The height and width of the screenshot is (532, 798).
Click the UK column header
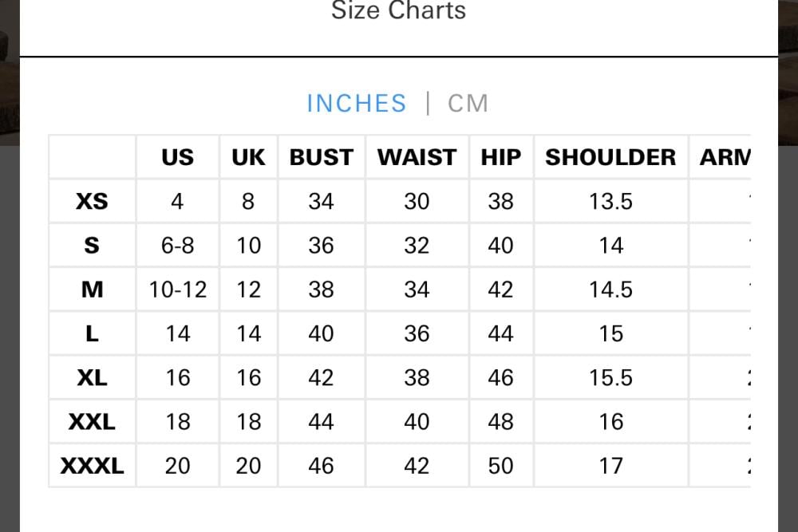pos(248,157)
